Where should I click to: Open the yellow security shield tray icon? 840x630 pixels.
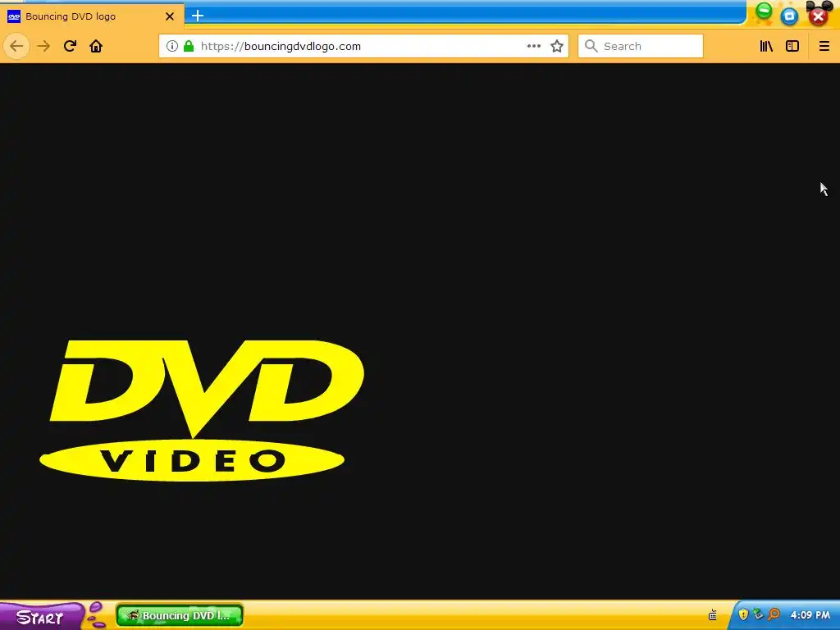point(743,614)
